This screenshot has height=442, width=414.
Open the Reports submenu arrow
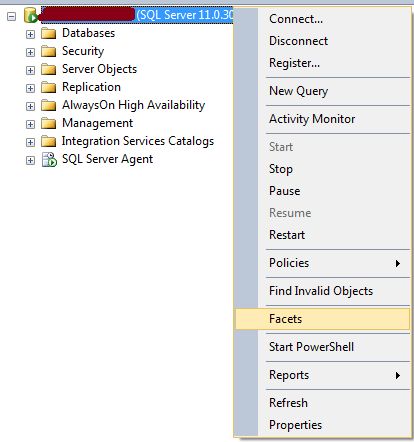click(397, 375)
